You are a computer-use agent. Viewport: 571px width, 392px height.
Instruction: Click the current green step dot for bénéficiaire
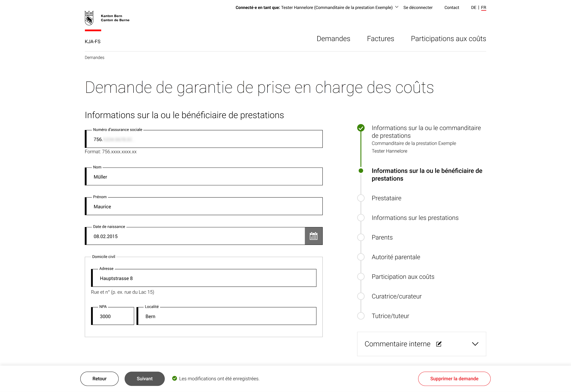361,171
